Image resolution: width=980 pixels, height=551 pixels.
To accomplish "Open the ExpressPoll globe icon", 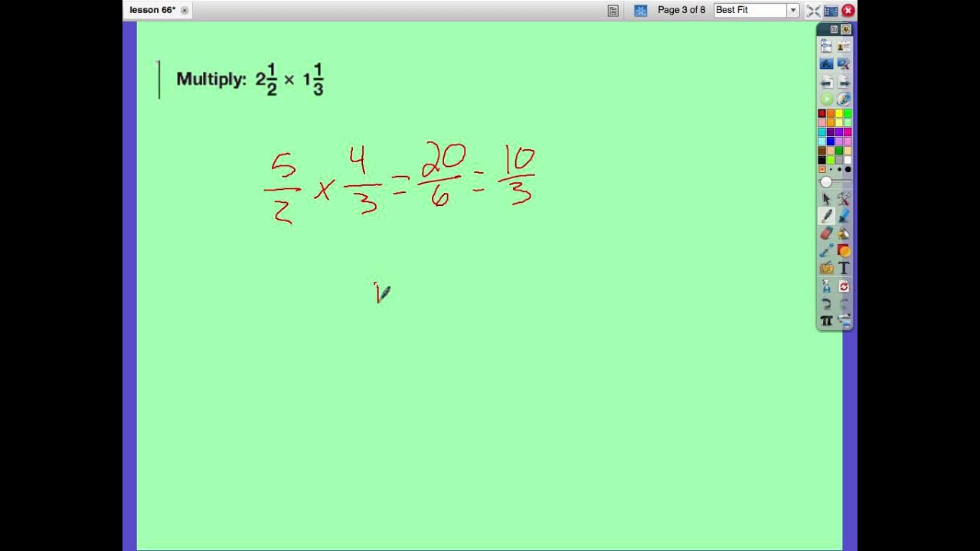I will click(844, 99).
